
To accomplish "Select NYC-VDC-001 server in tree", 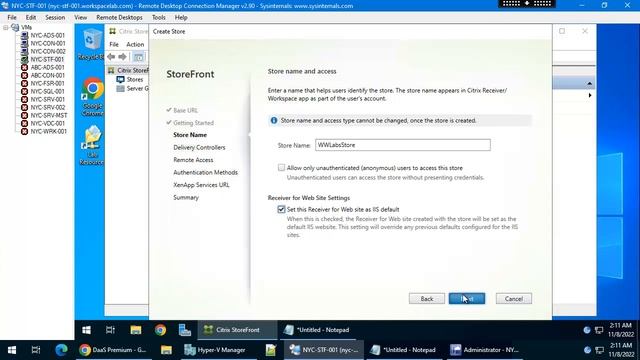I will pos(47,123).
